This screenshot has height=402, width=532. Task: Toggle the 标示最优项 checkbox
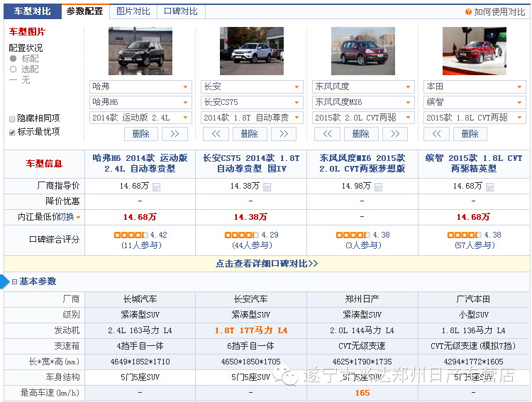pyautogui.click(x=12, y=133)
